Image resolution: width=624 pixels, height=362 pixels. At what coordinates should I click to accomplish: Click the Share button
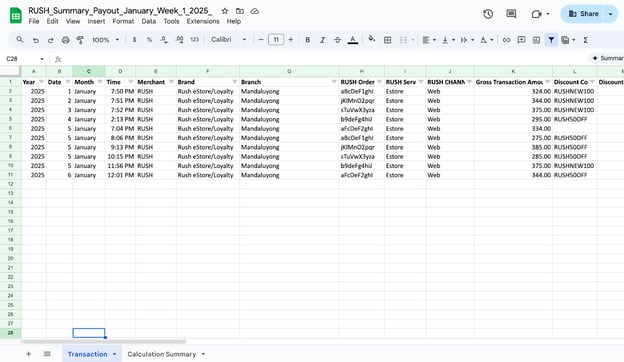[x=583, y=14]
